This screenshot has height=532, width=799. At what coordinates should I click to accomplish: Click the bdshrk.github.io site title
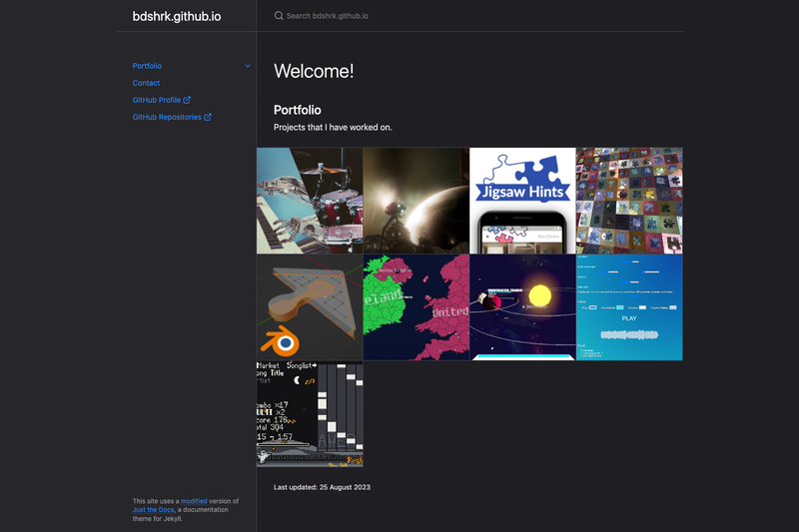point(177,16)
